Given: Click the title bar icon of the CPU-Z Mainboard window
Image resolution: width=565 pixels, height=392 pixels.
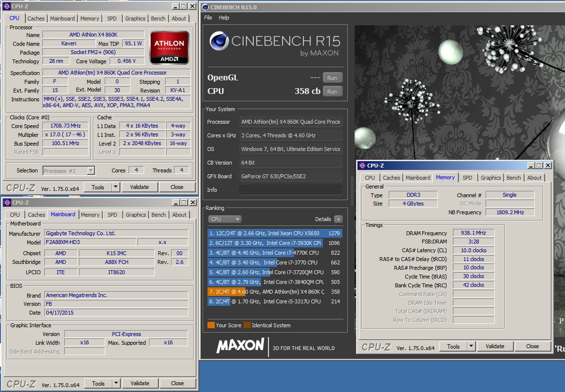Looking at the screenshot, I should (7, 203).
